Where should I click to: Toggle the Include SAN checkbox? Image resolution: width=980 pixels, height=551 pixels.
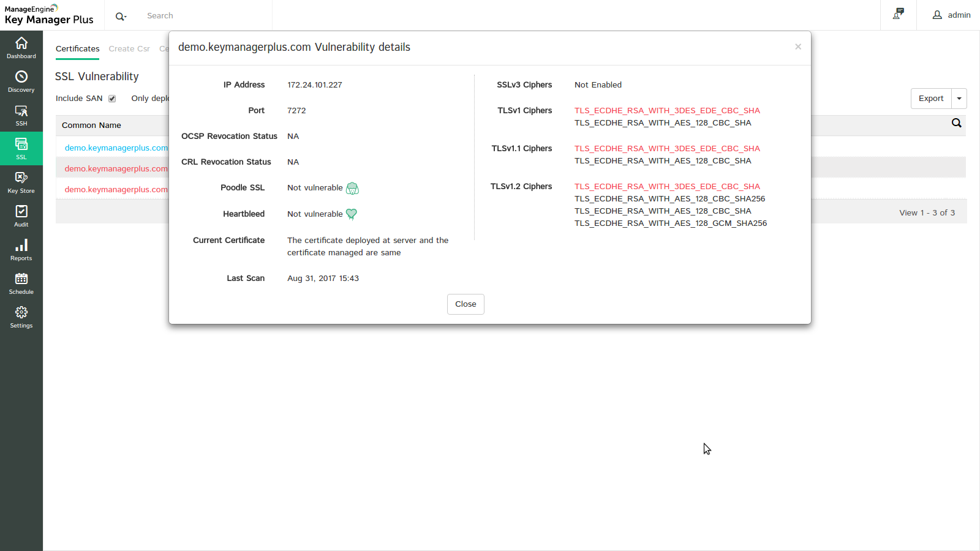coord(112,99)
